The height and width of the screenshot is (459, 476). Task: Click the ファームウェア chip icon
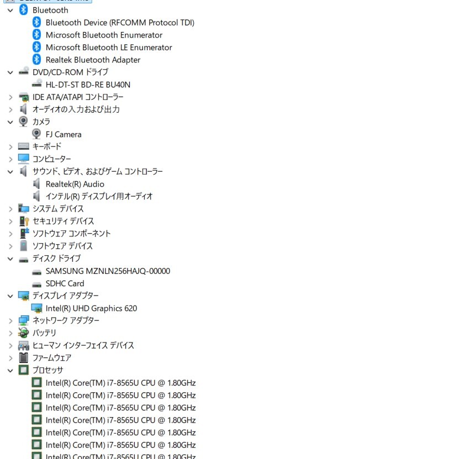pyautogui.click(x=23, y=357)
